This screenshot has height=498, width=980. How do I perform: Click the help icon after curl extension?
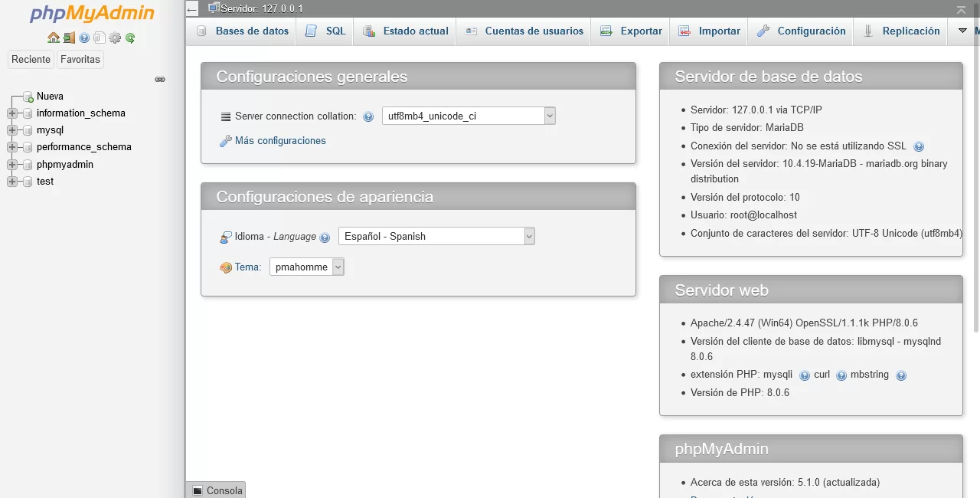coord(841,375)
